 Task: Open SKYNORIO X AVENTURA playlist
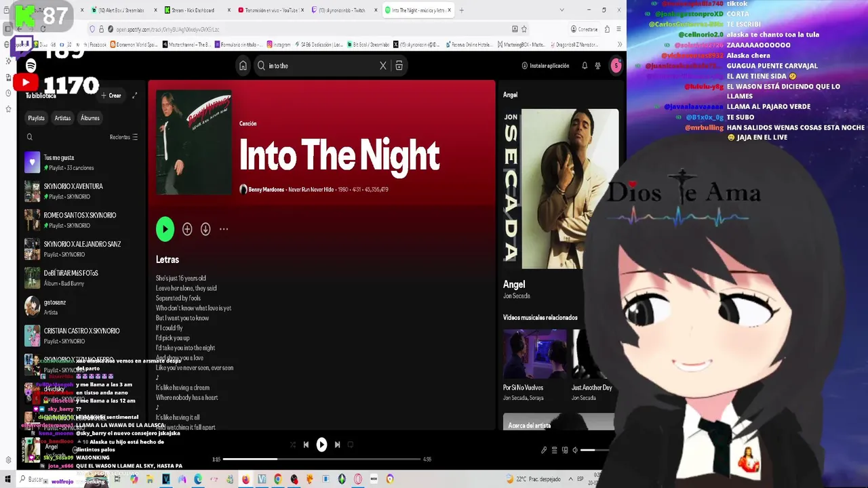point(81,191)
